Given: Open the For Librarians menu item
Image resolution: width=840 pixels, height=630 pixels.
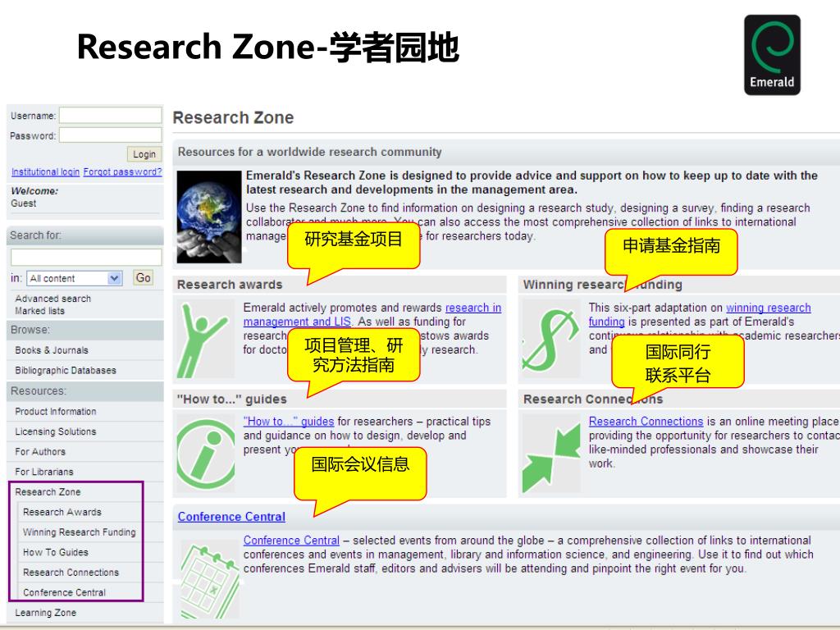Looking at the screenshot, I should tap(44, 472).
